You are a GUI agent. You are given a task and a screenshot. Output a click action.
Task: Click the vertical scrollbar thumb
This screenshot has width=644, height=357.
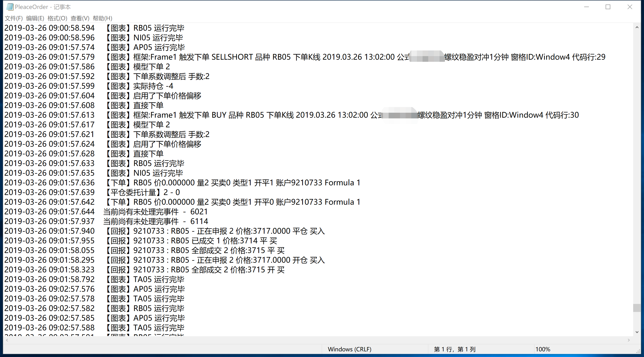tap(637, 308)
